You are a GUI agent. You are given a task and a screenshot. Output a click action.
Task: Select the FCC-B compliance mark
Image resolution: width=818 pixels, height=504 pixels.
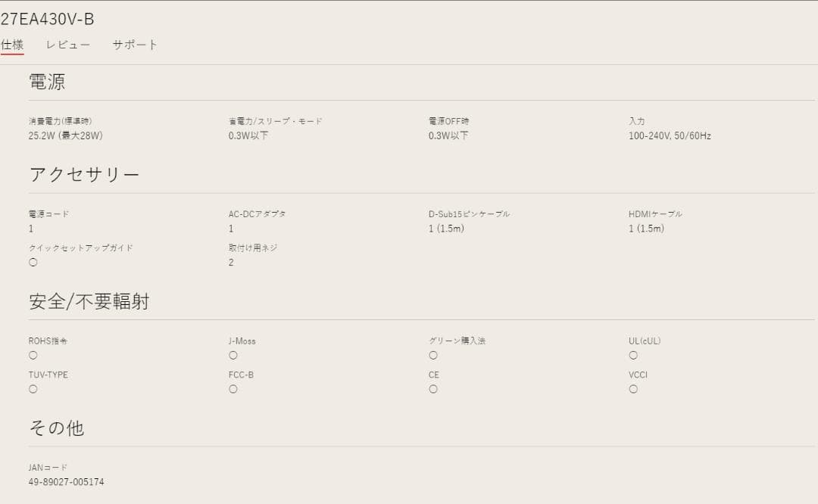click(233, 388)
